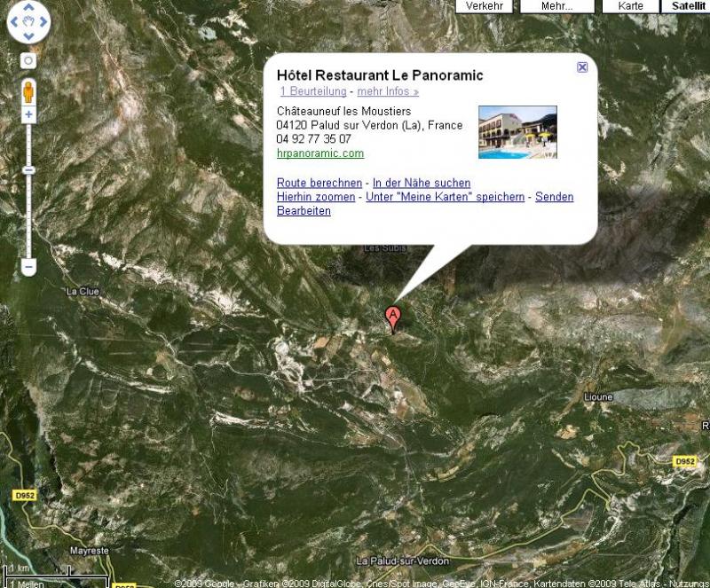Pan the map up with the arrow
710x588 pixels.
pos(28,7)
